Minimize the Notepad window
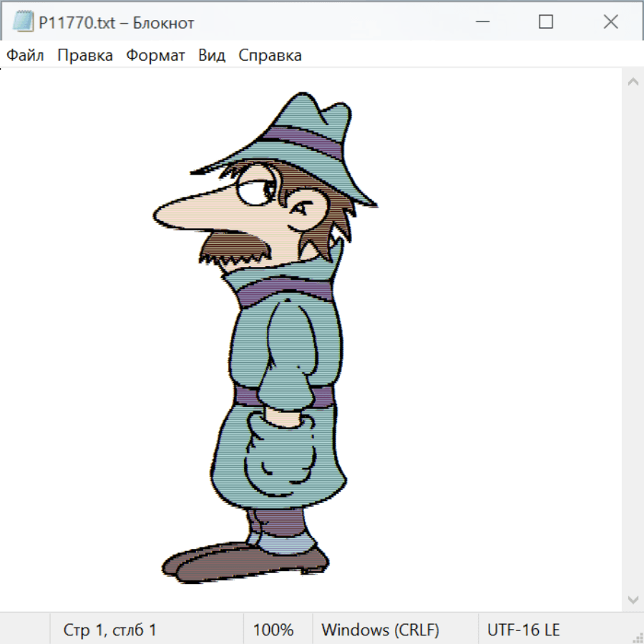Screen dimensions: 644x644 coord(481,22)
